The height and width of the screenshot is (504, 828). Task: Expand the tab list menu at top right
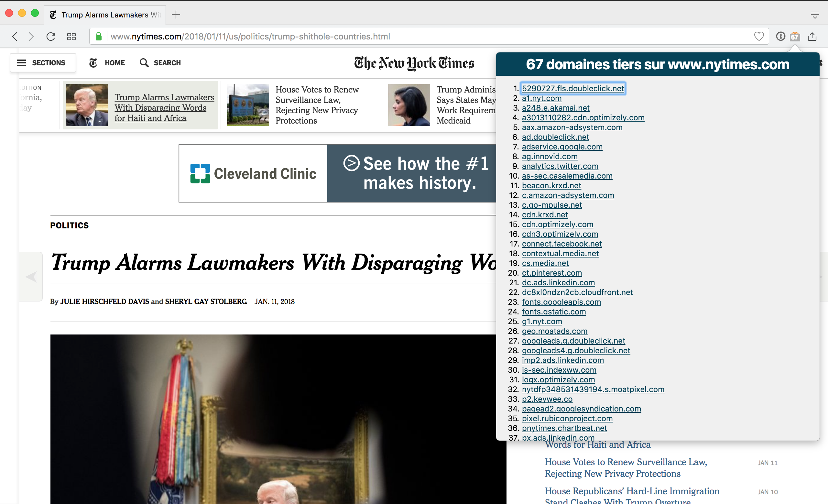[815, 15]
